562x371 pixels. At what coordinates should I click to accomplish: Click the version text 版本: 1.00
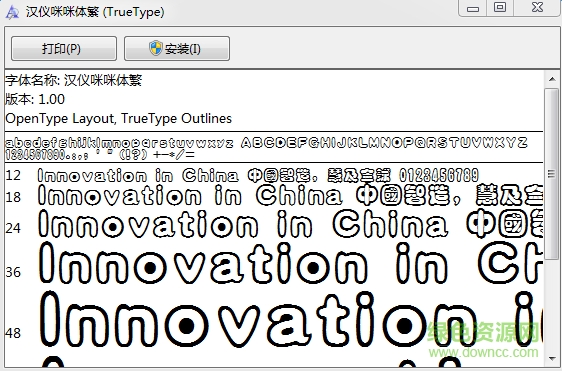click(x=35, y=99)
